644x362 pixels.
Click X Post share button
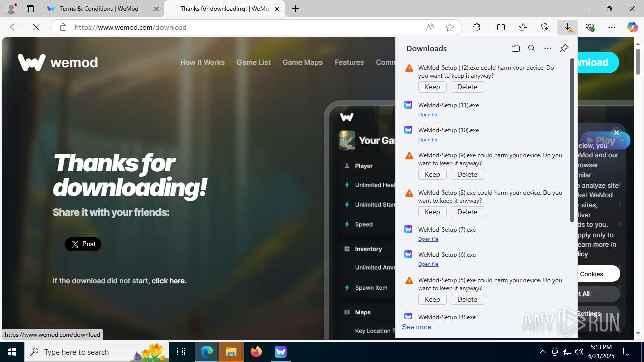(83, 244)
